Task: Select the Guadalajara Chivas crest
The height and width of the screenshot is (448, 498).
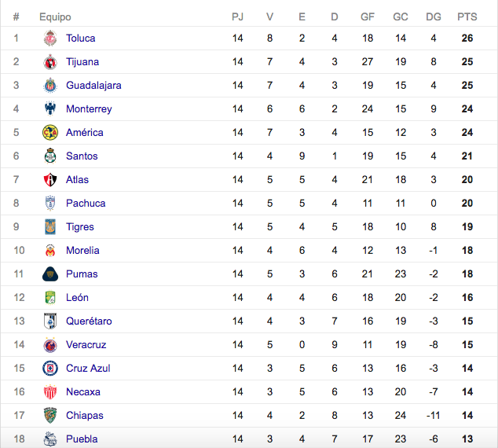Action: tap(50, 85)
